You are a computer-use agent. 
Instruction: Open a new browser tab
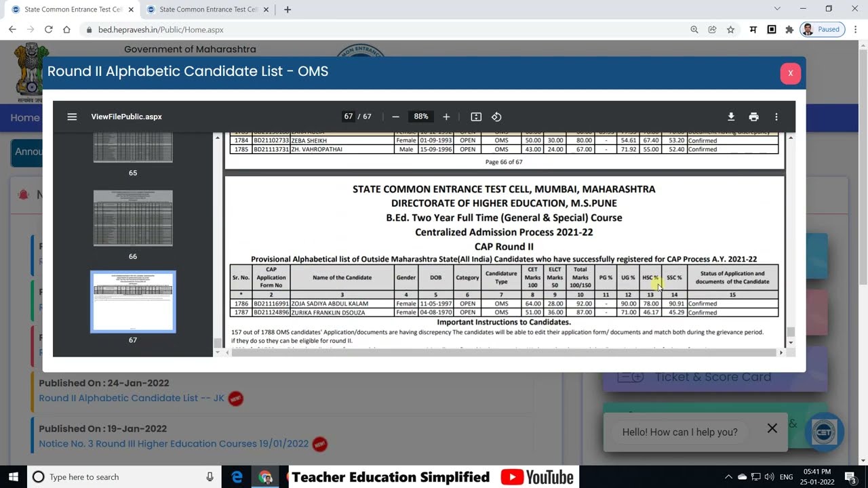(x=288, y=9)
